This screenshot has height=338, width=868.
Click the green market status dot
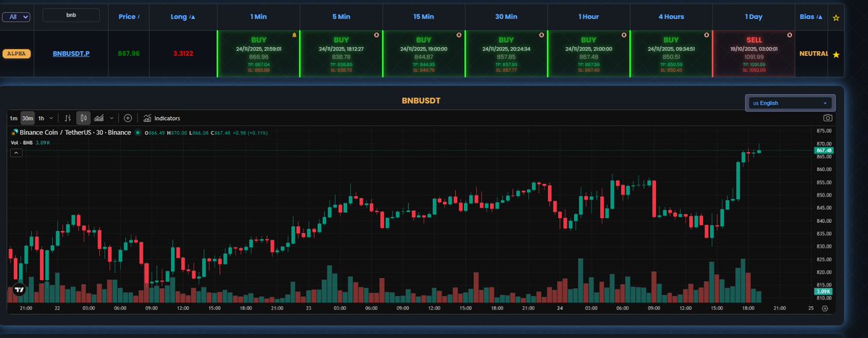pos(138,132)
